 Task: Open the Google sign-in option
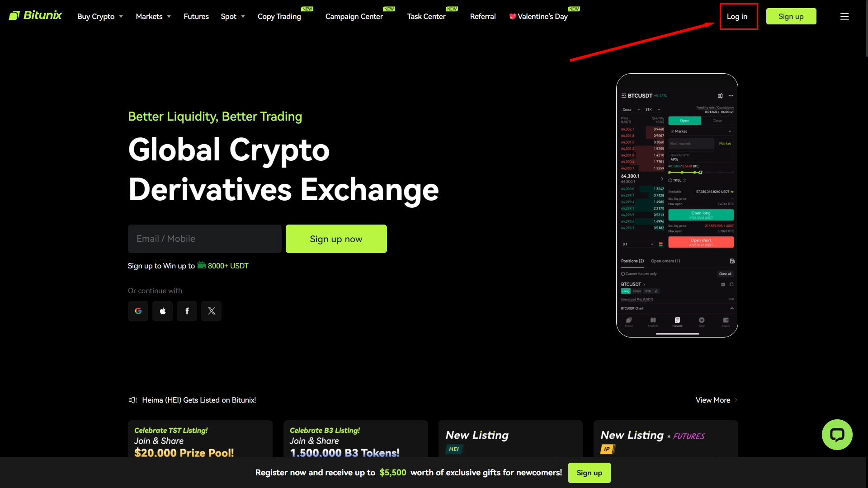[138, 310]
